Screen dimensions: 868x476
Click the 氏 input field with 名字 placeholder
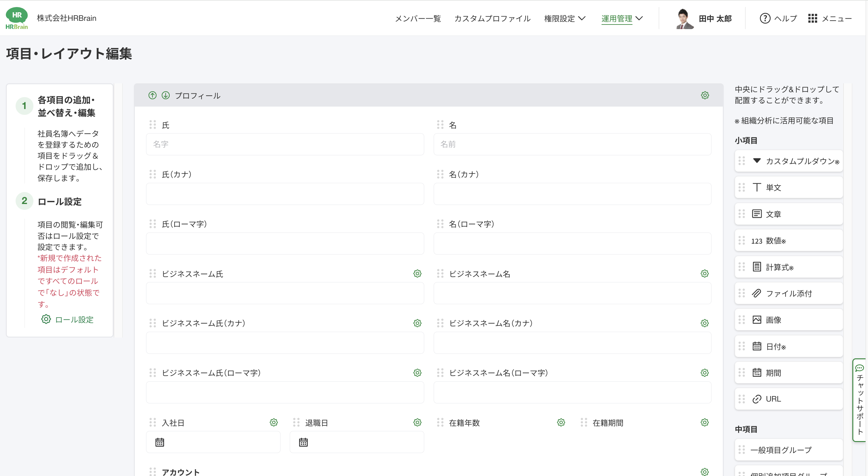pyautogui.click(x=285, y=144)
